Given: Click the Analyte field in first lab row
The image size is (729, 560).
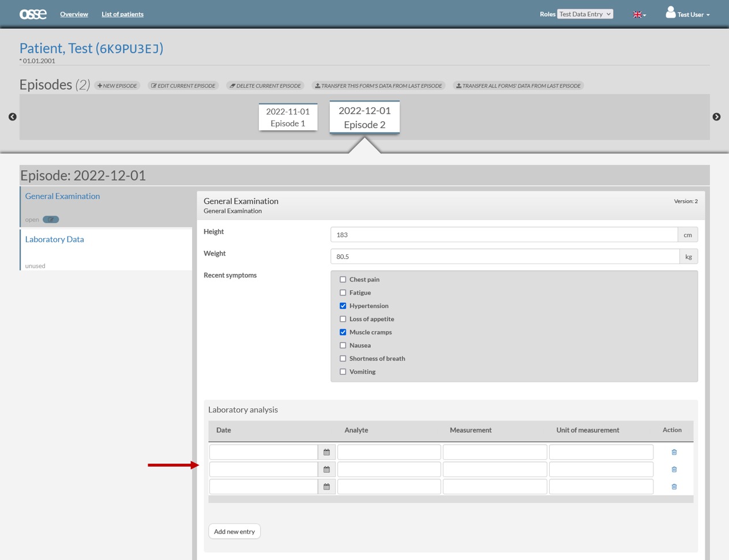Looking at the screenshot, I should [x=389, y=452].
